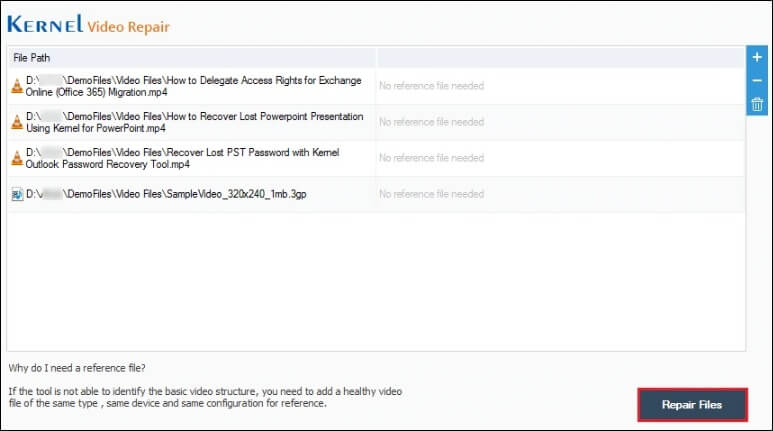Click reference file cell for SampleVideo 3gp row

coord(561,194)
